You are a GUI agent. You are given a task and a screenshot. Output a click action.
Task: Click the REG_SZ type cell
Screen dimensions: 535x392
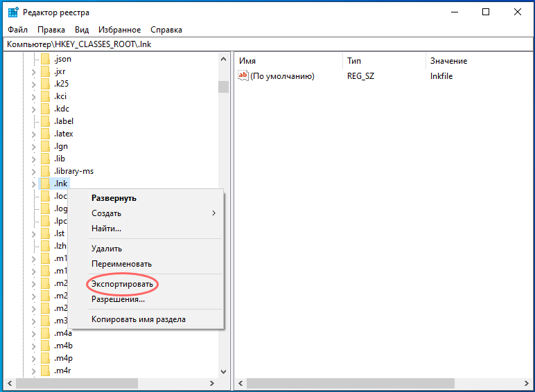[360, 76]
